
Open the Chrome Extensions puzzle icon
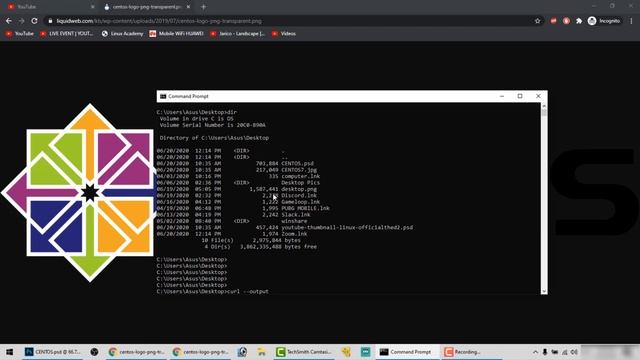coord(579,21)
